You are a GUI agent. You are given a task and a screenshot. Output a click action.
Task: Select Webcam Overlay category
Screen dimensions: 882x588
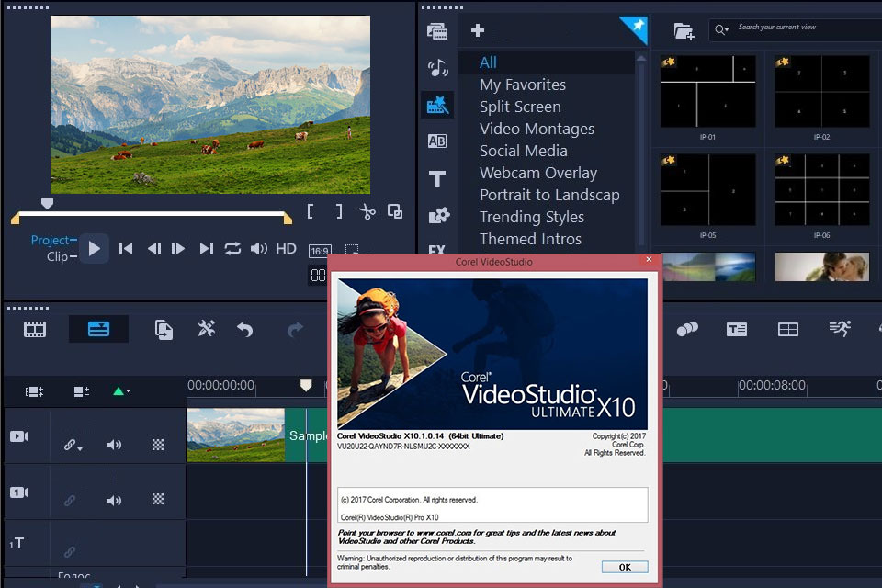point(538,173)
